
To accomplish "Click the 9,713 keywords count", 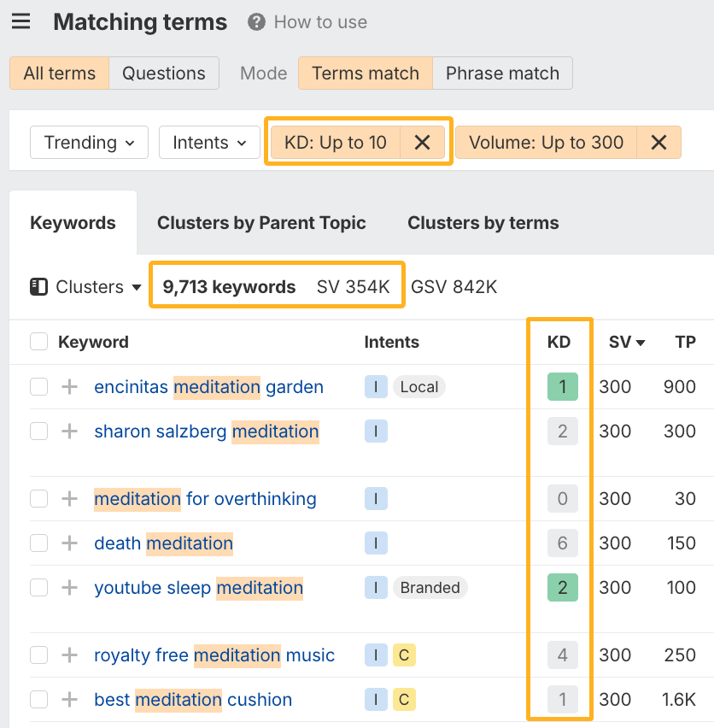I will (229, 287).
